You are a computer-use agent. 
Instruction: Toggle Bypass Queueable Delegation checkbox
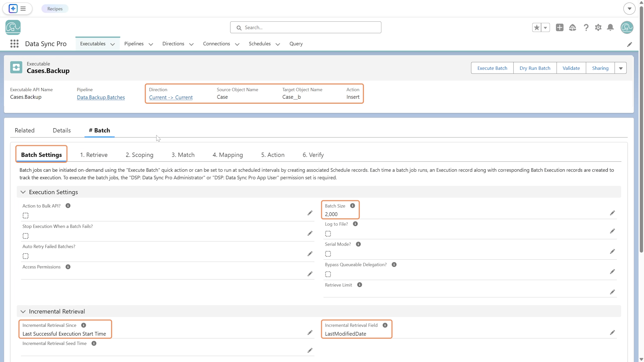pos(328,274)
